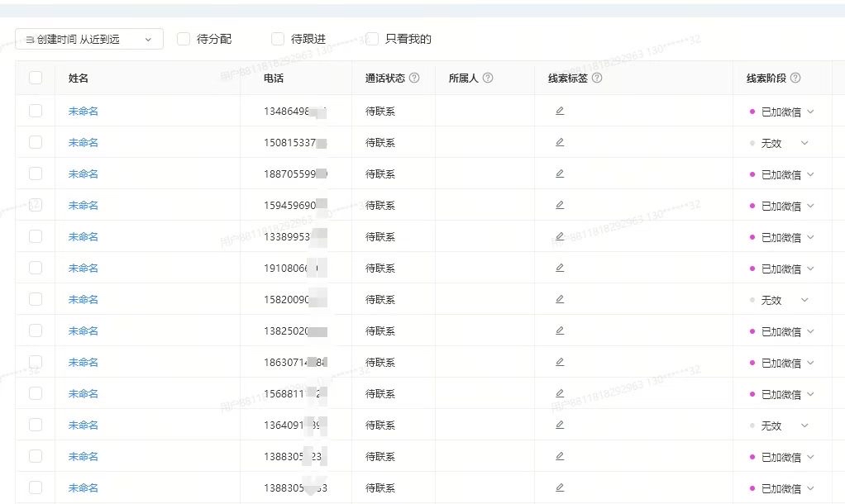The image size is (845, 504).
Task: Edit lead tags for the 18630714 row
Action: (560, 362)
